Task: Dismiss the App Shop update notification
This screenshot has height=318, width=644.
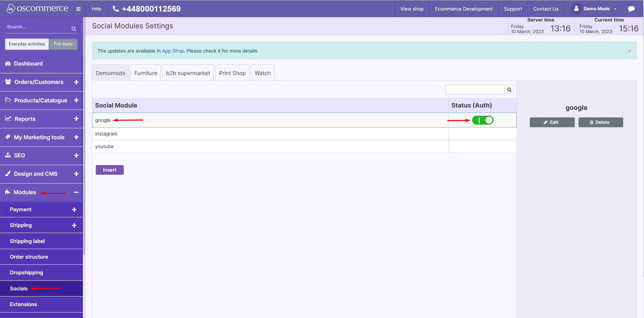Action: pos(629,51)
